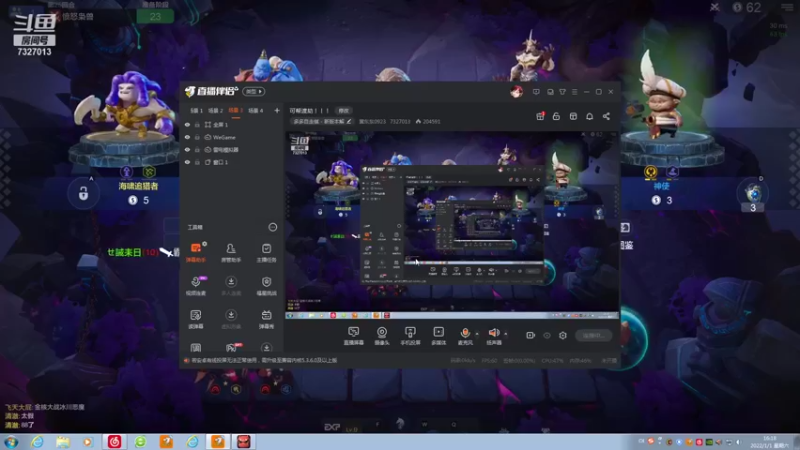Switch to 场景 2 tab
The width and height of the screenshot is (800, 450).
tap(216, 110)
